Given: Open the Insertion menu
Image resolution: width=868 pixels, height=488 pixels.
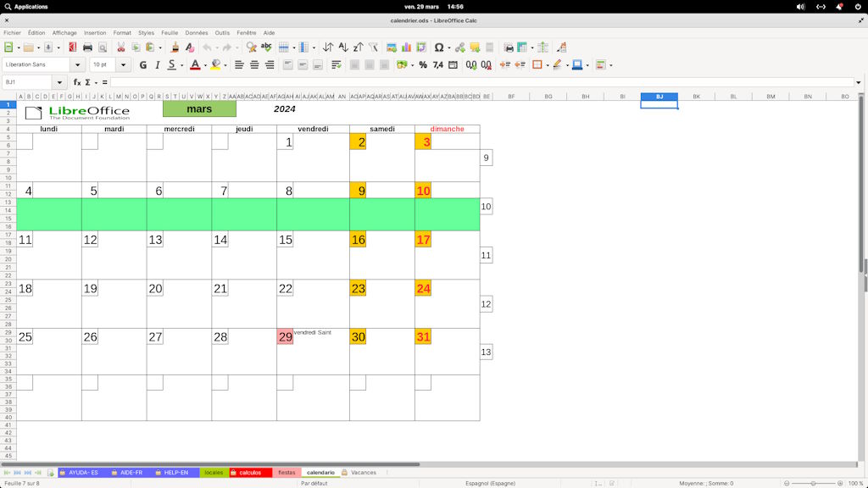Looking at the screenshot, I should click(x=95, y=32).
